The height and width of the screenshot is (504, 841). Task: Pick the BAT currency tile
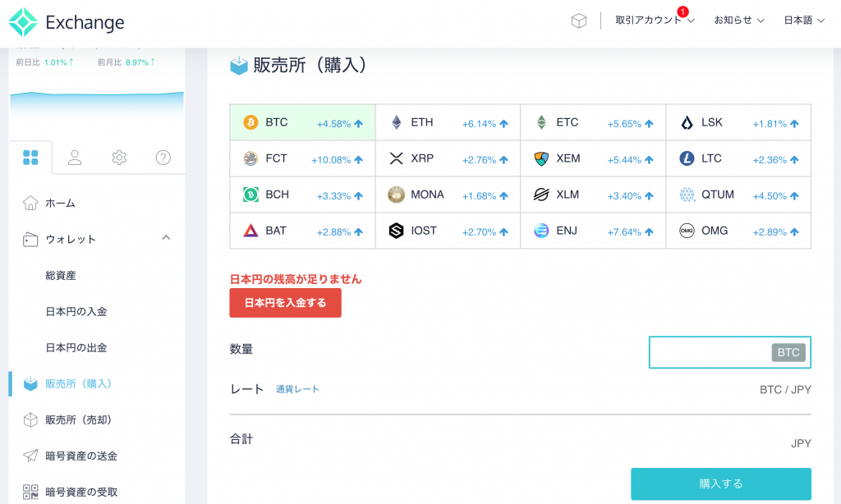point(302,231)
